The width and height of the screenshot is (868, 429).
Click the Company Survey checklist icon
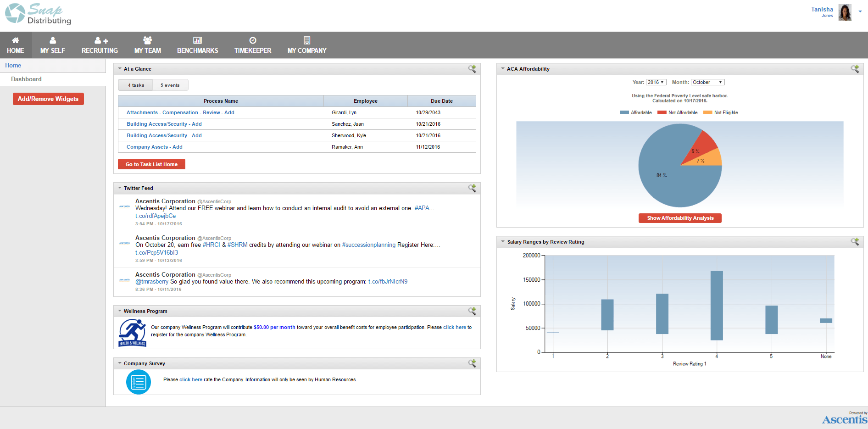139,382
